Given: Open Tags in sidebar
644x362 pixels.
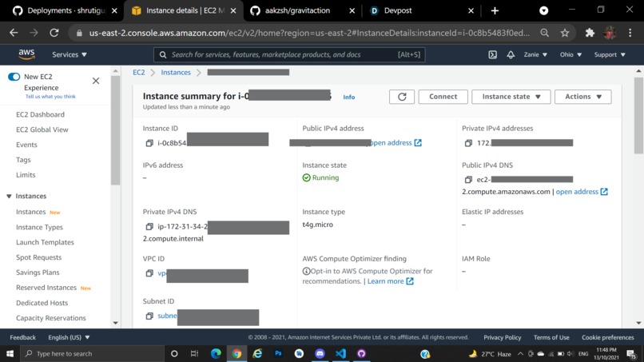Looking at the screenshot, I should pos(23,160).
